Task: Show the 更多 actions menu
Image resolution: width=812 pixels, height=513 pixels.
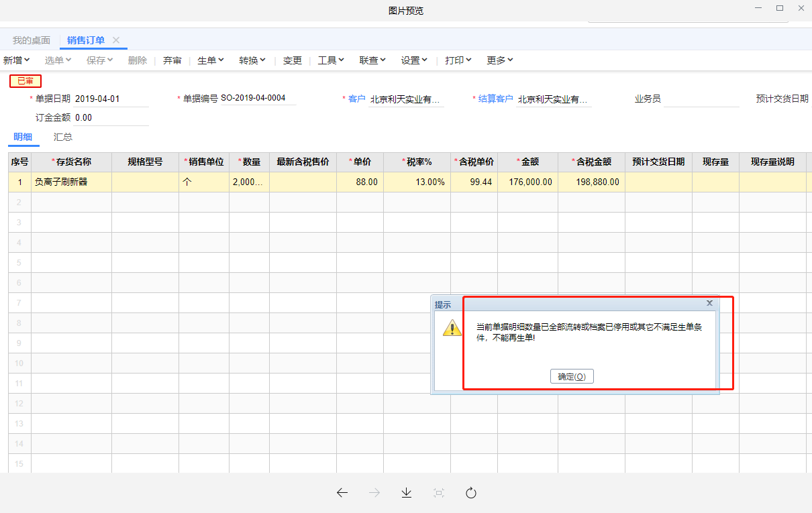Action: [500, 60]
